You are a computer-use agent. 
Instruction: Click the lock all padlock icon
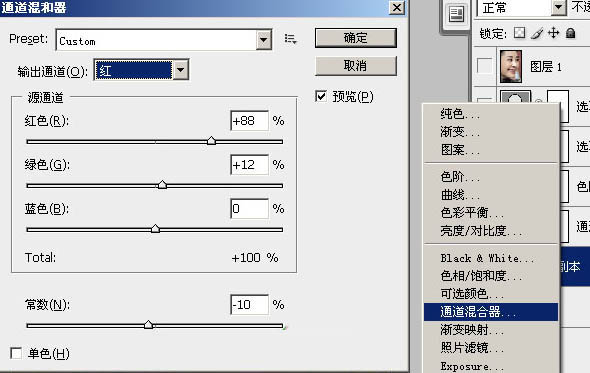pyautogui.click(x=570, y=33)
